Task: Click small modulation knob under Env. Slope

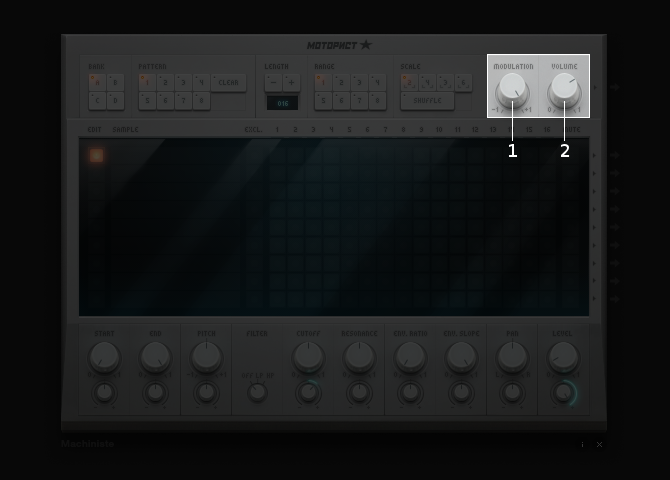Action: coord(461,392)
